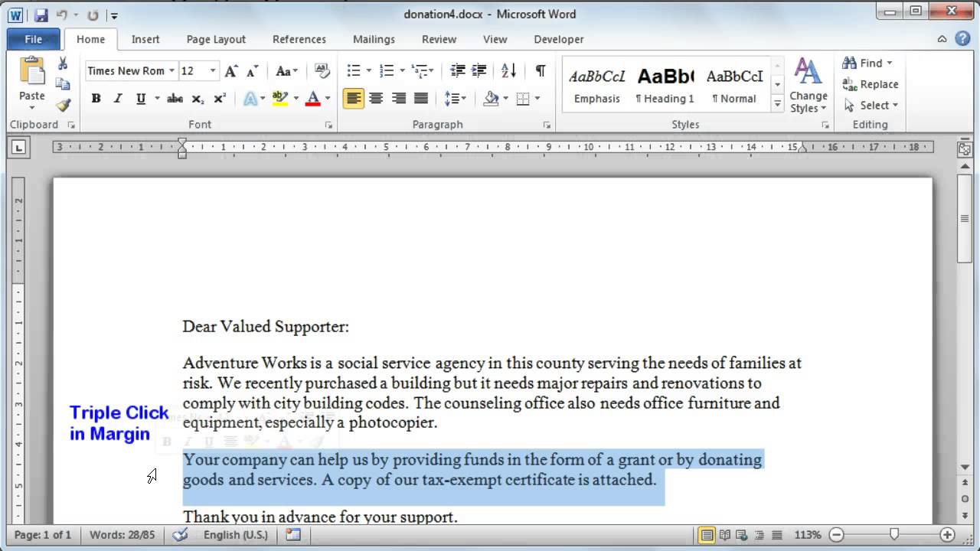Click the spelling check status icon
The width and height of the screenshot is (980, 551).
(x=180, y=535)
